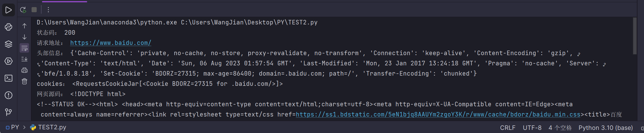Clear all console output
The width and height of the screenshot is (644, 133).
pyautogui.click(x=24, y=81)
